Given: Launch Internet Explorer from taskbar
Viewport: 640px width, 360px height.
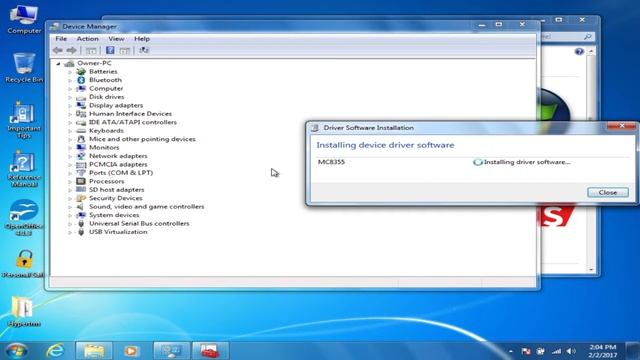Looking at the screenshot, I should pyautogui.click(x=56, y=351).
